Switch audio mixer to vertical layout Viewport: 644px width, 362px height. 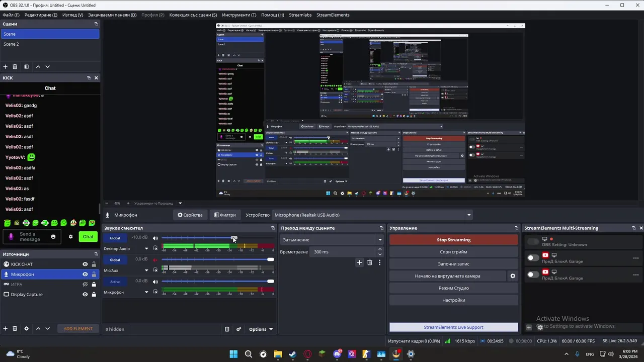click(227, 329)
